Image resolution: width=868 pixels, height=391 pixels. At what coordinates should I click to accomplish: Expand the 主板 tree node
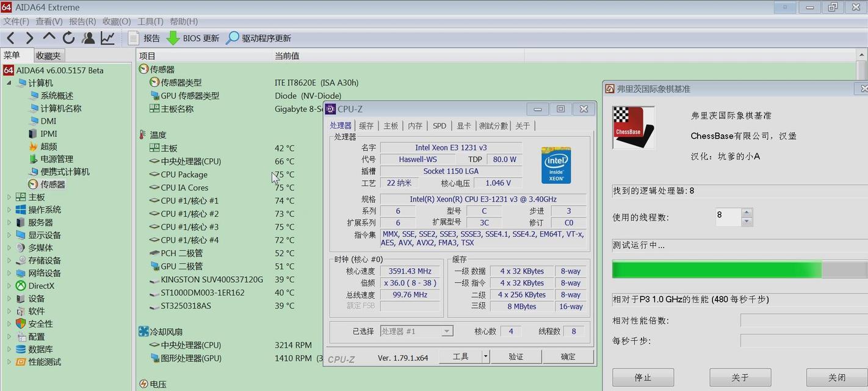click(9, 197)
